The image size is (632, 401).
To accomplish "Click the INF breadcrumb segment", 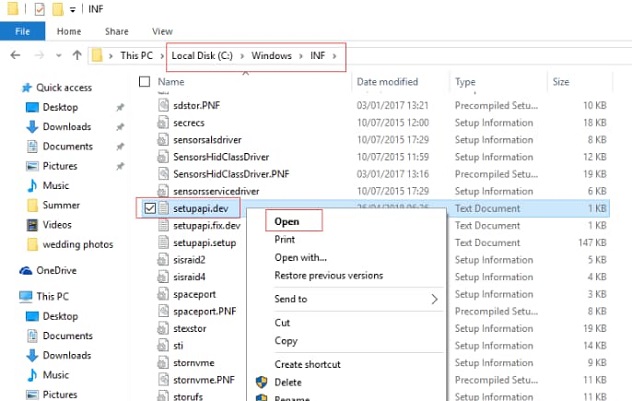I will point(318,56).
